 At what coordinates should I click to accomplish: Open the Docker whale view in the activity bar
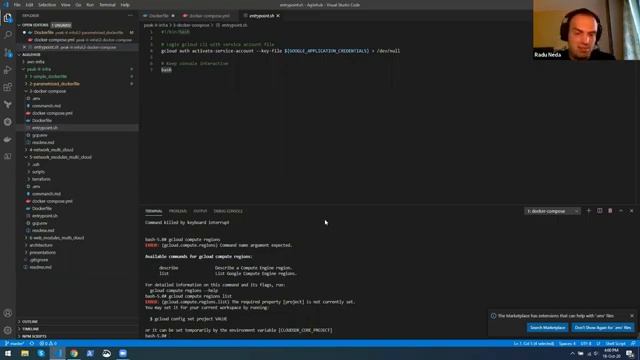click(8, 139)
